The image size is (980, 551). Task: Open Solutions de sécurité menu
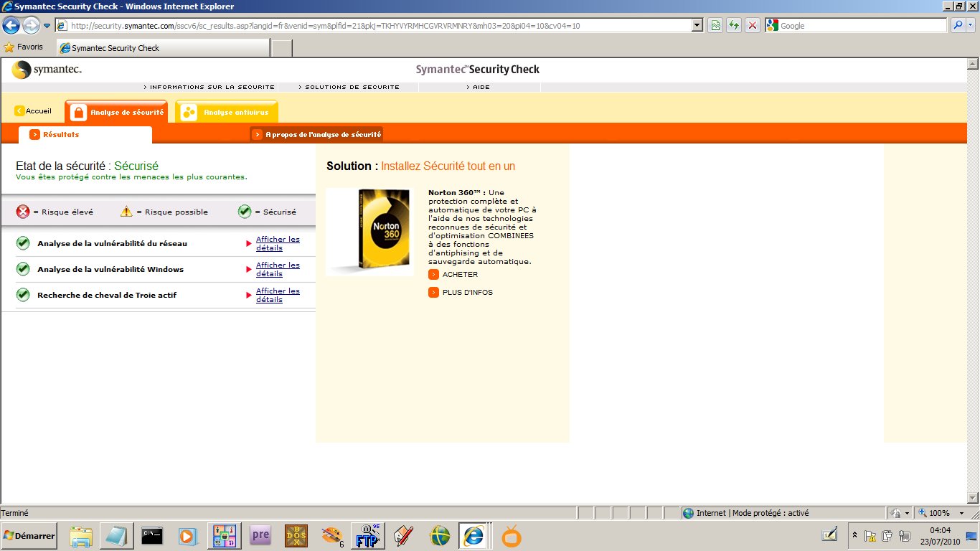[x=349, y=87]
